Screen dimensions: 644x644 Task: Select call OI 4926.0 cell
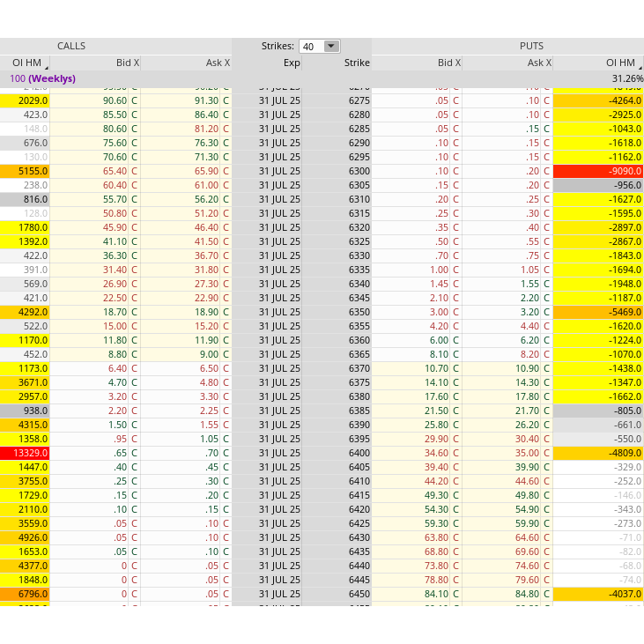[25, 537]
